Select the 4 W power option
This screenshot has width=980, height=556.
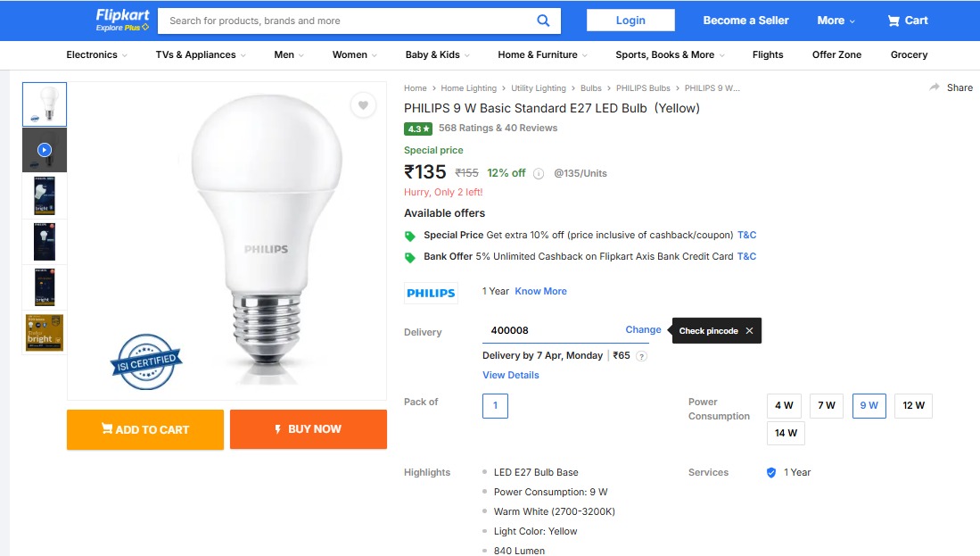[x=784, y=405]
